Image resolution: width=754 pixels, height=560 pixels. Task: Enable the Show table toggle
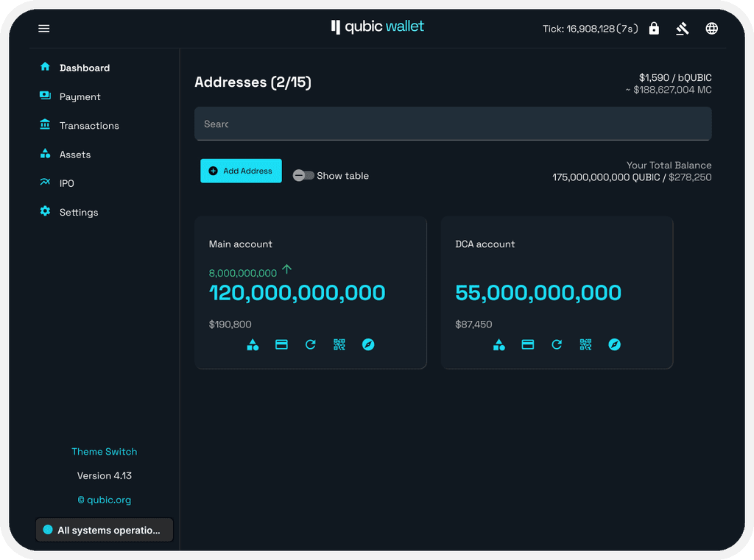pyautogui.click(x=302, y=176)
